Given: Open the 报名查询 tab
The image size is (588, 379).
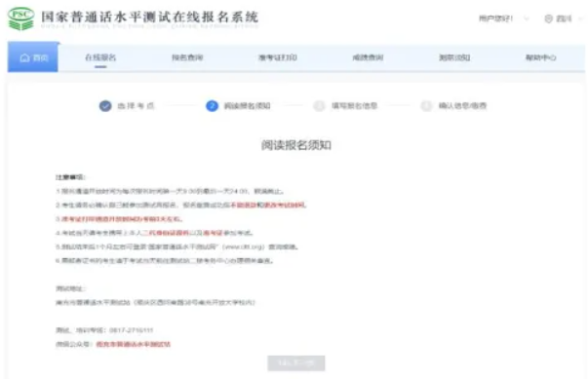Looking at the screenshot, I should point(187,57).
